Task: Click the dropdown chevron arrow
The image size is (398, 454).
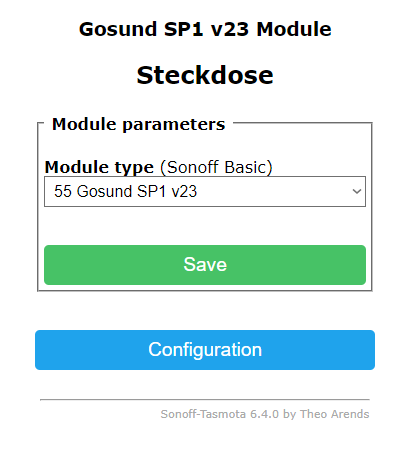Action: click(x=357, y=191)
